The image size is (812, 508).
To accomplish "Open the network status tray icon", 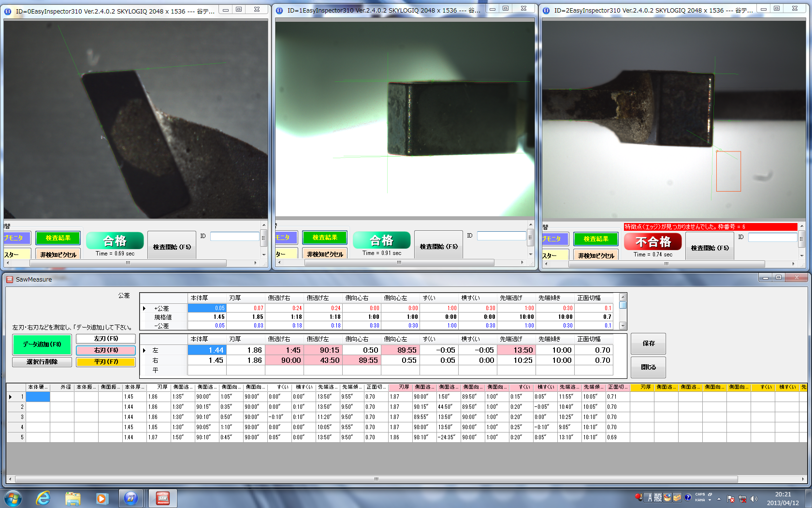I will click(742, 498).
